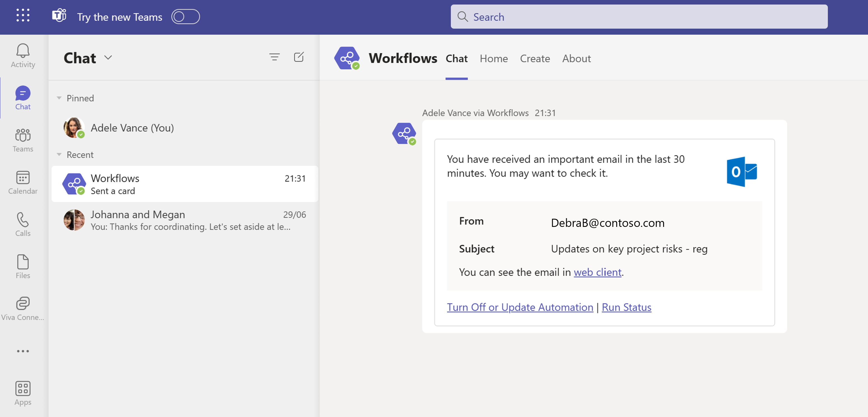868x417 pixels.
Task: Switch to the Workflows Home tab
Action: point(494,58)
